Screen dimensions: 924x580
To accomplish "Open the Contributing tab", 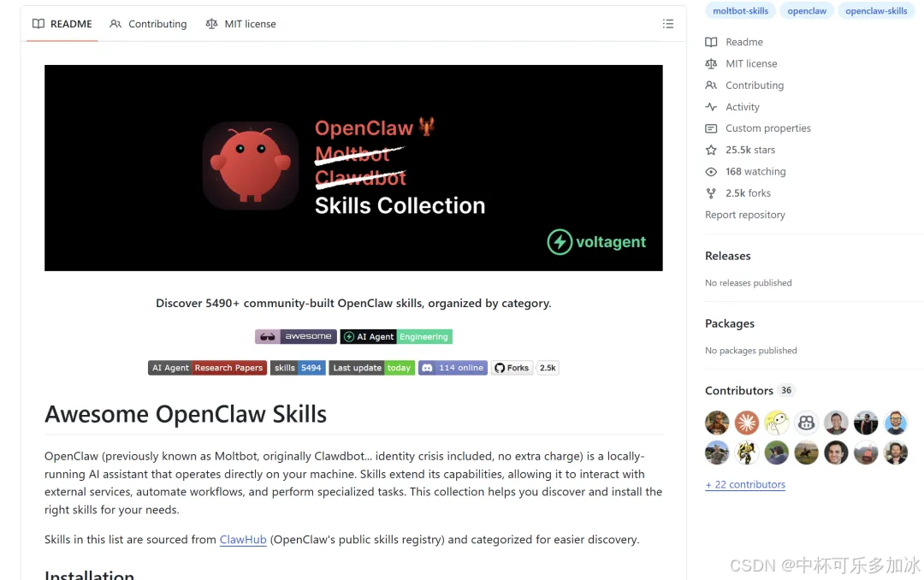I will 148,24.
